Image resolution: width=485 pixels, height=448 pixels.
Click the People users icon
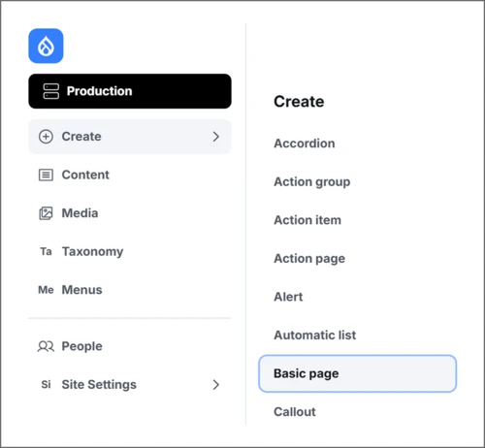(46, 346)
